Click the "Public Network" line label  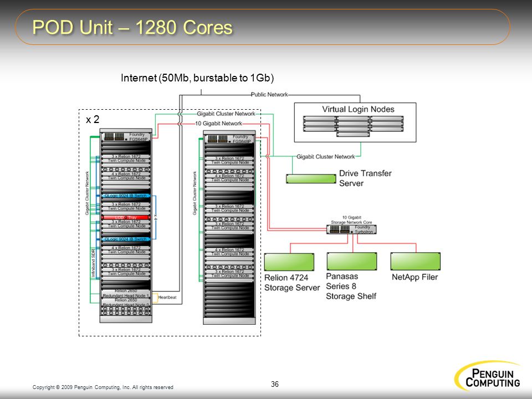(269, 94)
